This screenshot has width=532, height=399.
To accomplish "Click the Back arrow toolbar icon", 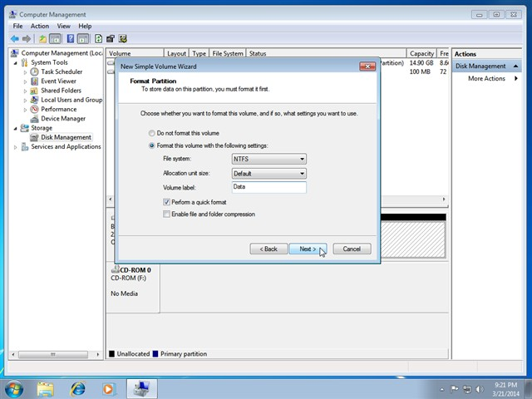I will pyautogui.click(x=15, y=39).
